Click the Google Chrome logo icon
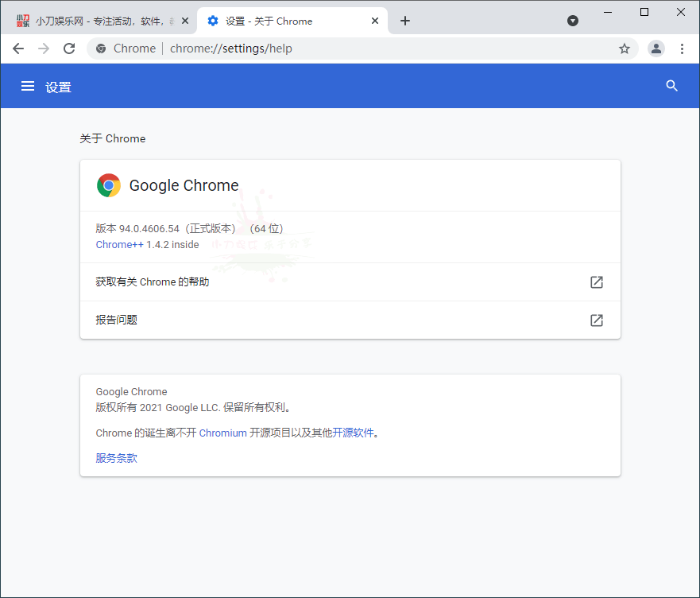The width and height of the screenshot is (700, 598). (109, 185)
